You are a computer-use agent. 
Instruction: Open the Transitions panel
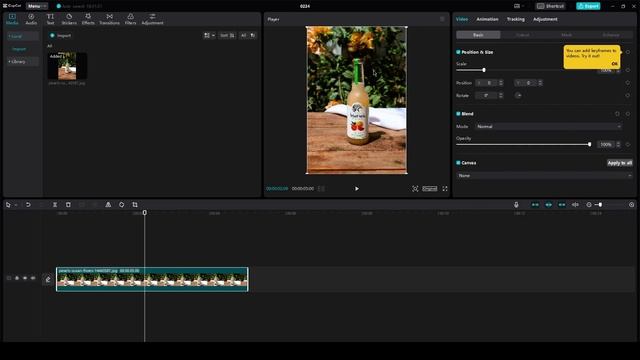pyautogui.click(x=109, y=19)
